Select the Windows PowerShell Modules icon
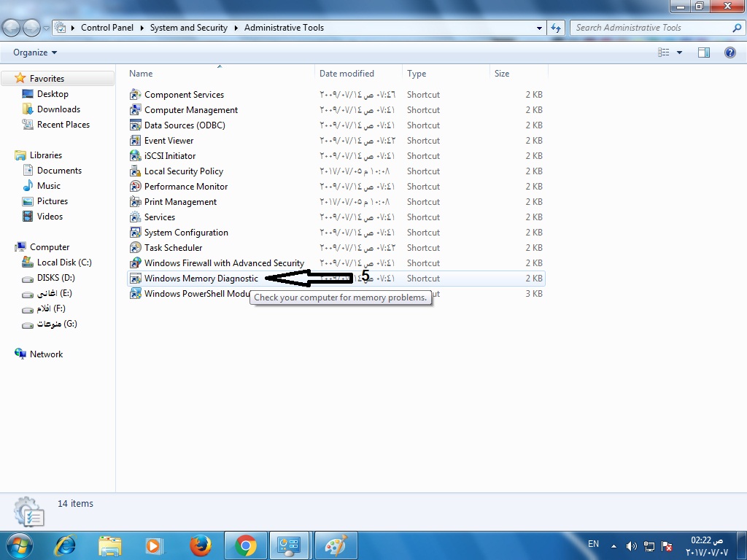This screenshot has height=560, width=747. pyautogui.click(x=135, y=293)
